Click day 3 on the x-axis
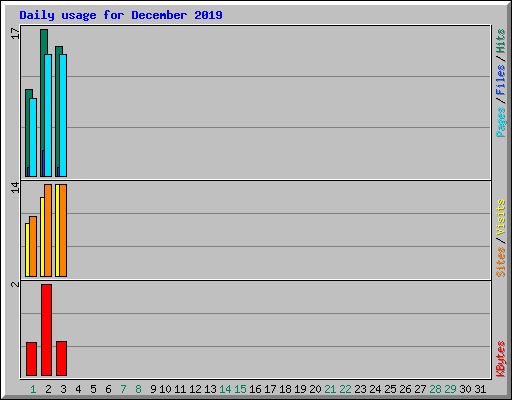 pos(63,389)
